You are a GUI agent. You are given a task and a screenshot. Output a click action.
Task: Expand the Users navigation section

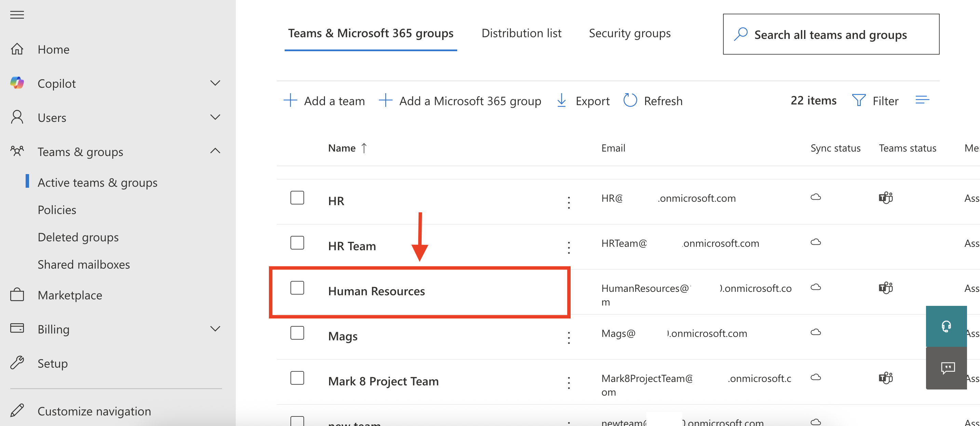(215, 117)
